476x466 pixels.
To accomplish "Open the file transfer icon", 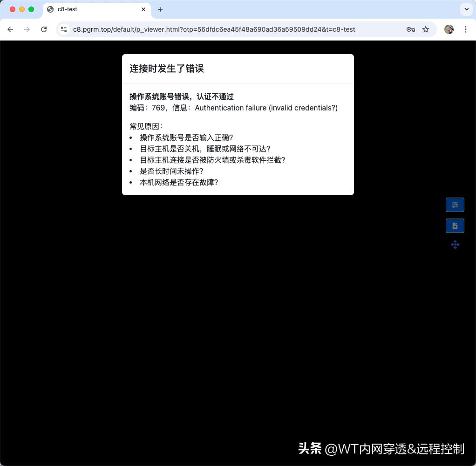I will tap(455, 226).
